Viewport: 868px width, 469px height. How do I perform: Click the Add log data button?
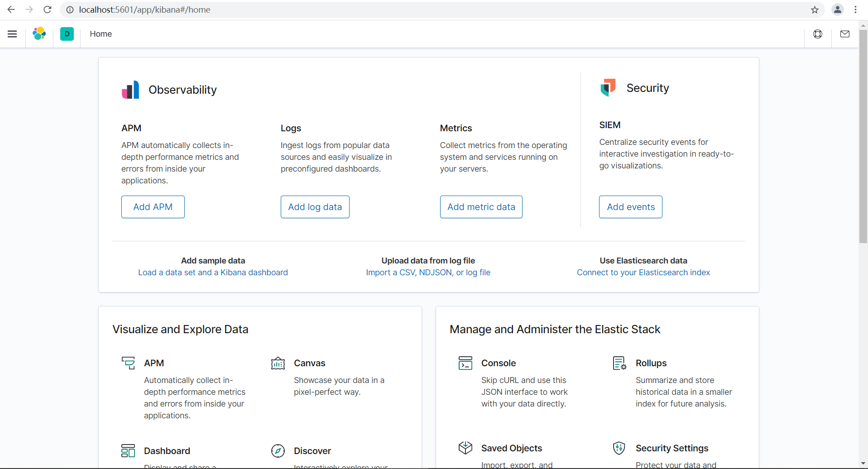315,207
